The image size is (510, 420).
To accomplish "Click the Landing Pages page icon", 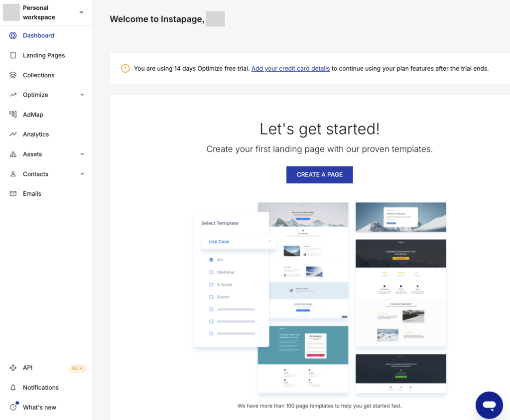I will (13, 55).
